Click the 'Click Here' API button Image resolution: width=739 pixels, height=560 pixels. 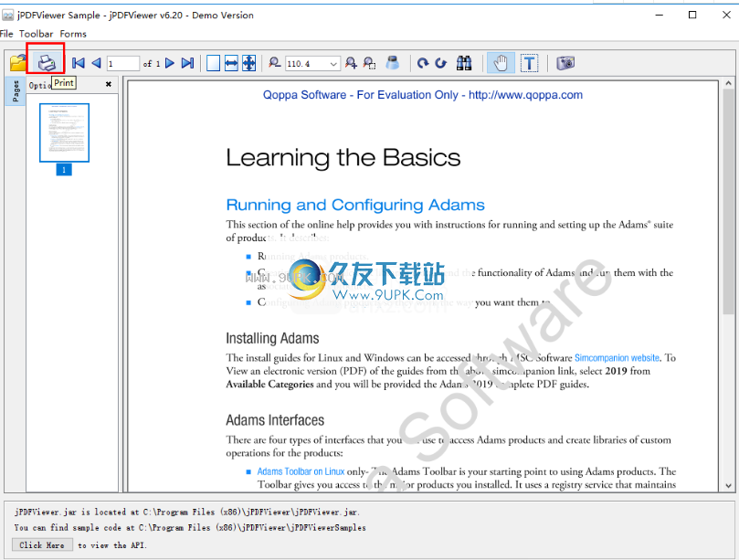(x=42, y=544)
